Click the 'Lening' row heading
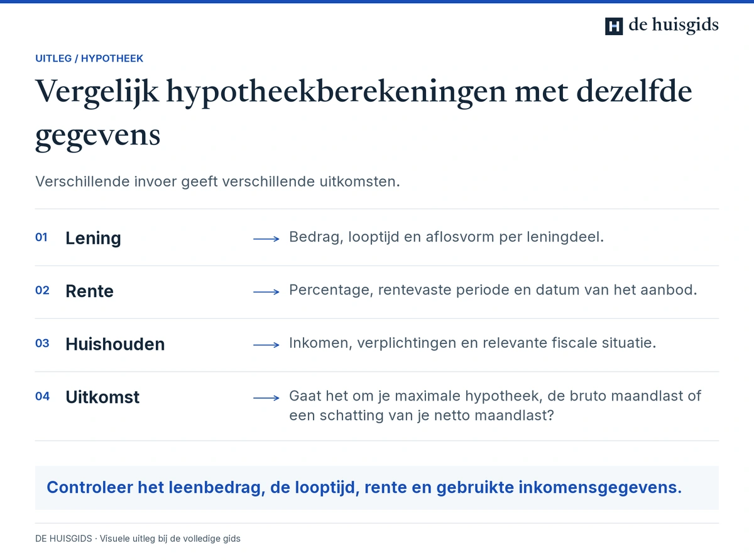 point(93,238)
